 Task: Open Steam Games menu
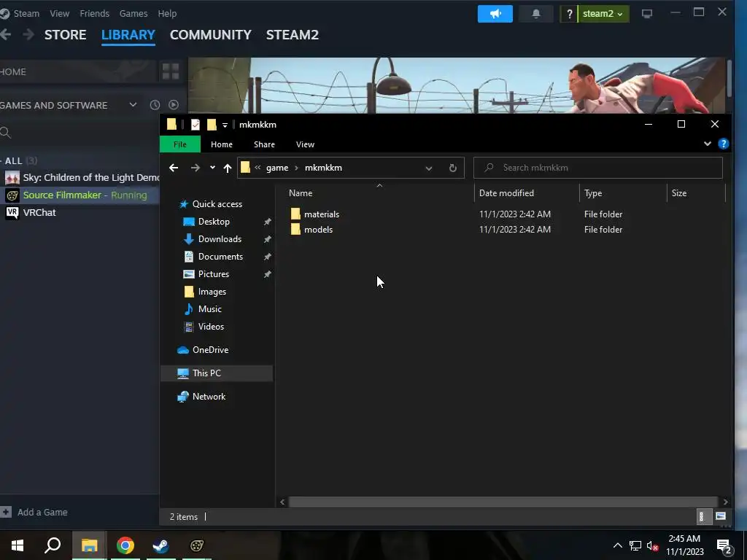[133, 13]
